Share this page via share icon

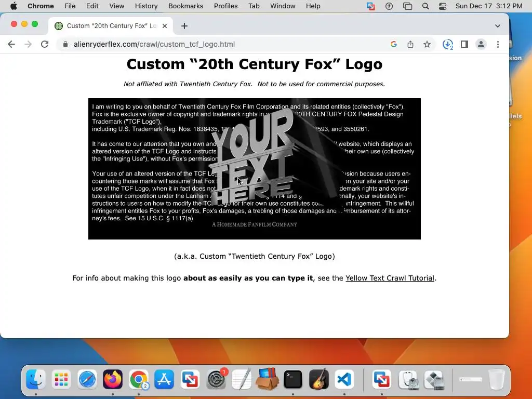click(410, 44)
